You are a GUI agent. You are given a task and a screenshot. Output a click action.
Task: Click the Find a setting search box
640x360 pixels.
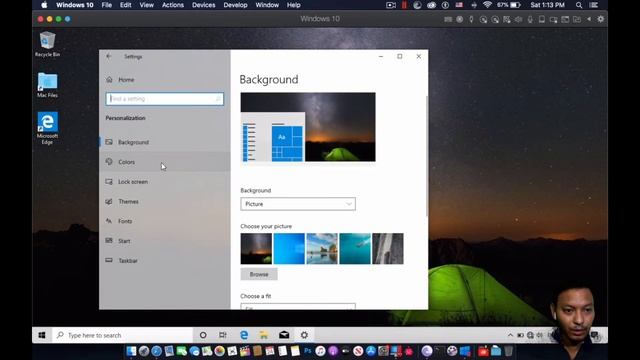click(164, 99)
